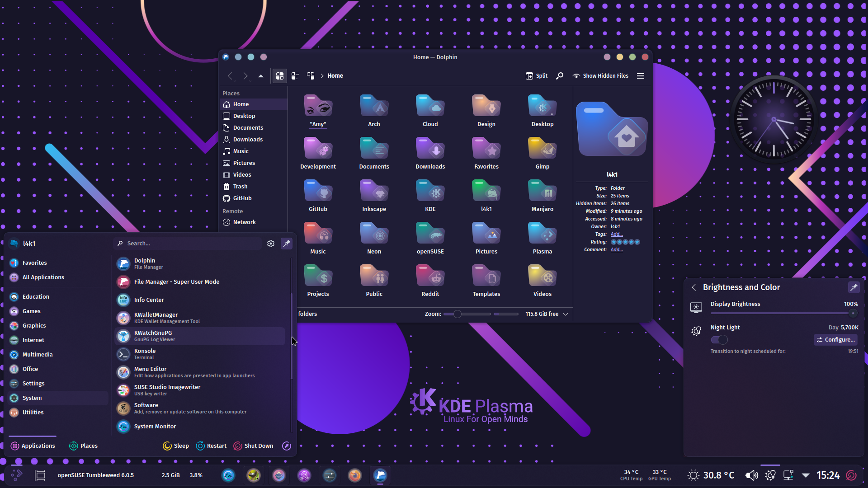Go back from Brightness and Color panel
868x488 pixels.
coord(694,287)
